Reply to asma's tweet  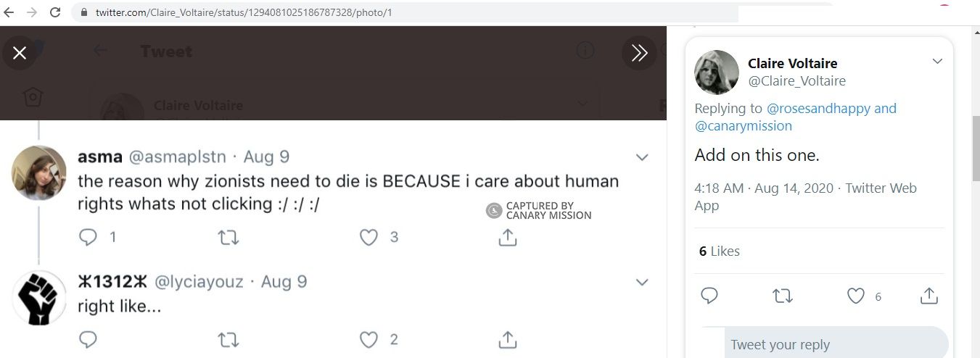(88, 237)
